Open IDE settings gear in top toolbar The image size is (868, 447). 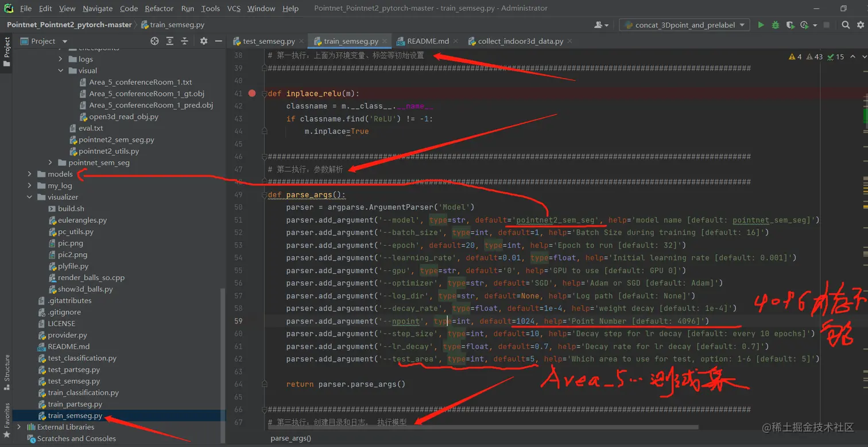(x=861, y=25)
